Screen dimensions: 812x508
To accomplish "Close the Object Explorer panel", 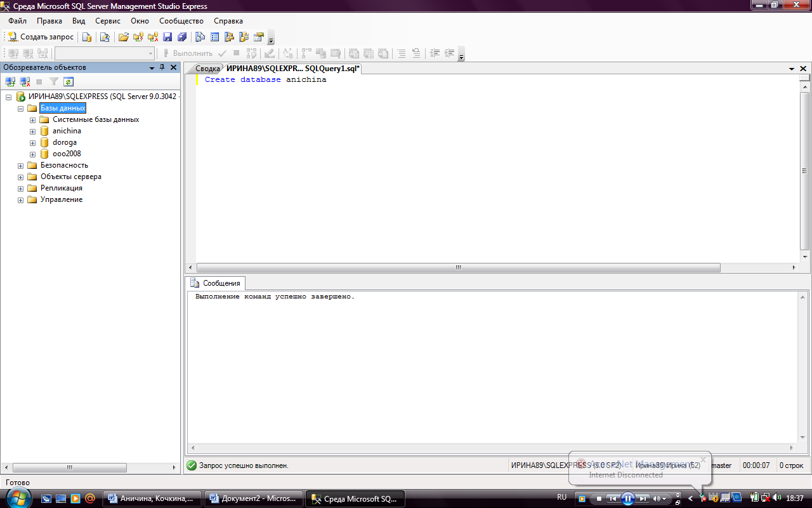I will (173, 67).
